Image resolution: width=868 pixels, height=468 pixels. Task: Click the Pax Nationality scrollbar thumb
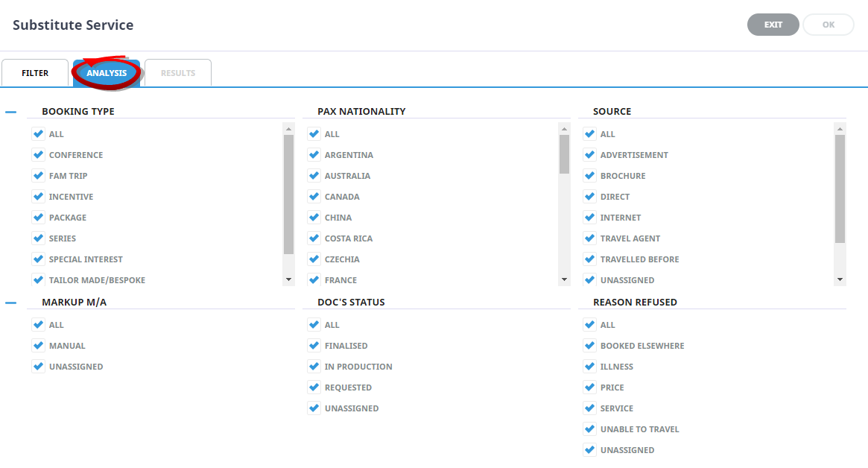564,154
